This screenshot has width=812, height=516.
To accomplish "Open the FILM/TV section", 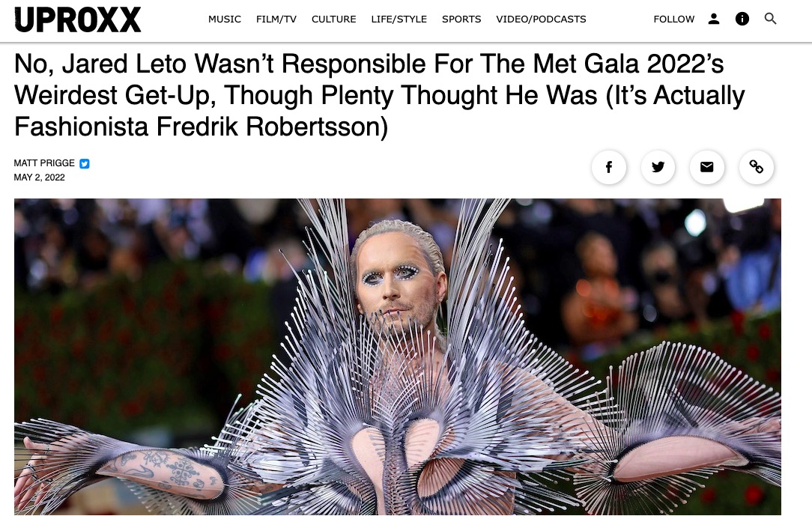I will [x=276, y=19].
